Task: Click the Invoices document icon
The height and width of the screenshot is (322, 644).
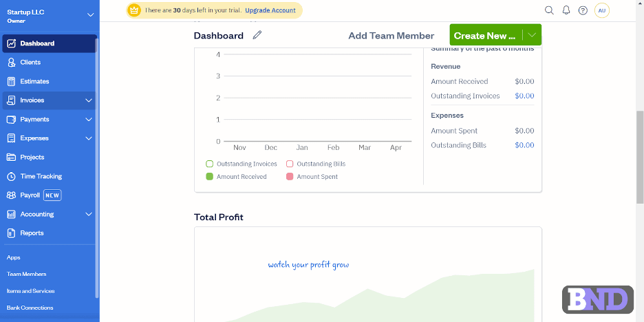Action: coord(12,100)
